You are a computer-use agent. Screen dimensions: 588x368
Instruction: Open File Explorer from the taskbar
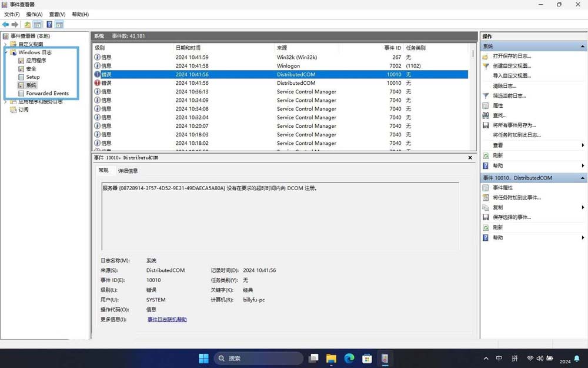[331, 358]
